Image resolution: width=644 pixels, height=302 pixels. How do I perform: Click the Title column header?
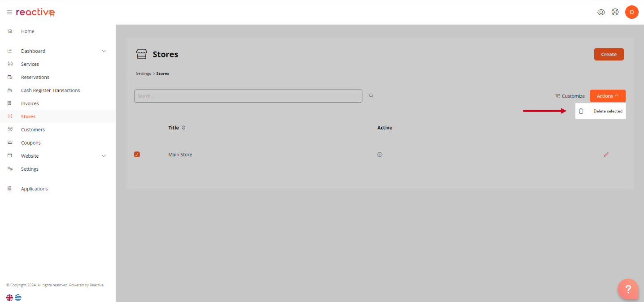click(x=174, y=128)
